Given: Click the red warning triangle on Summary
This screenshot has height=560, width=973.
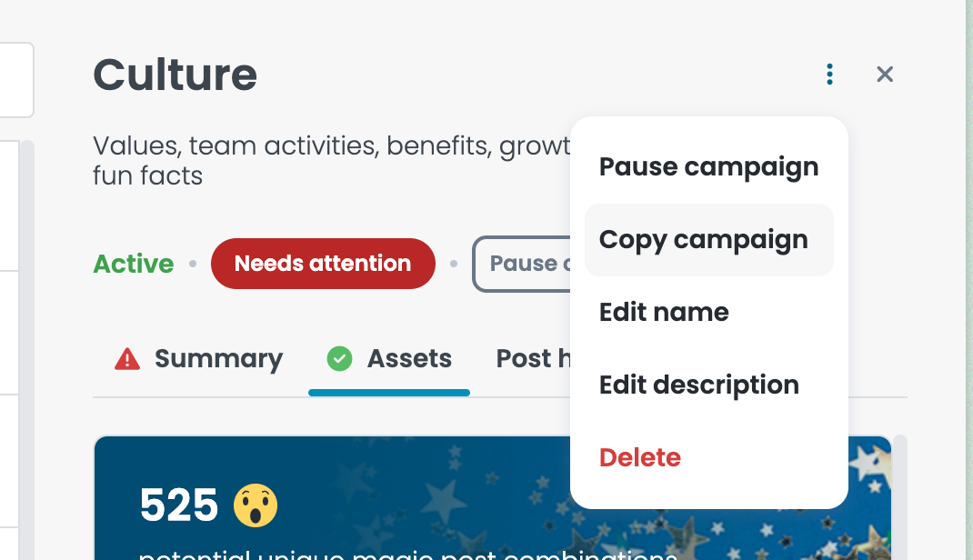Looking at the screenshot, I should click(127, 359).
